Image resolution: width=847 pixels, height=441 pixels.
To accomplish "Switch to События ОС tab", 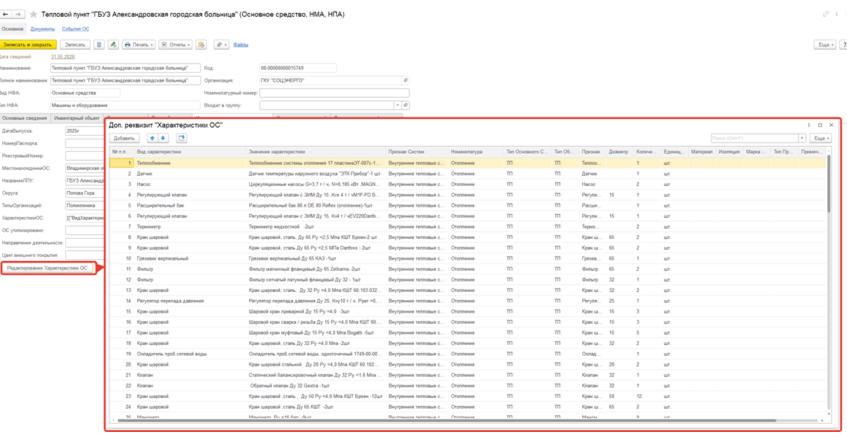I will pos(76,29).
